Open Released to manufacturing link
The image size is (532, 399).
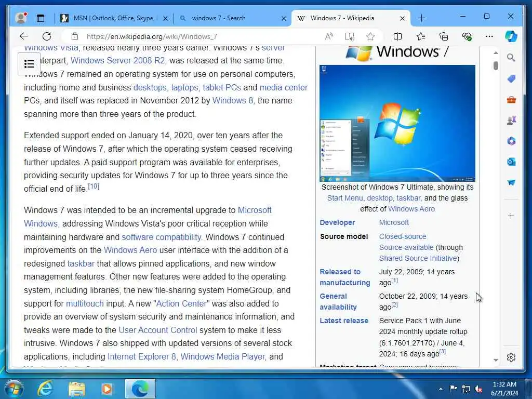coord(345,277)
